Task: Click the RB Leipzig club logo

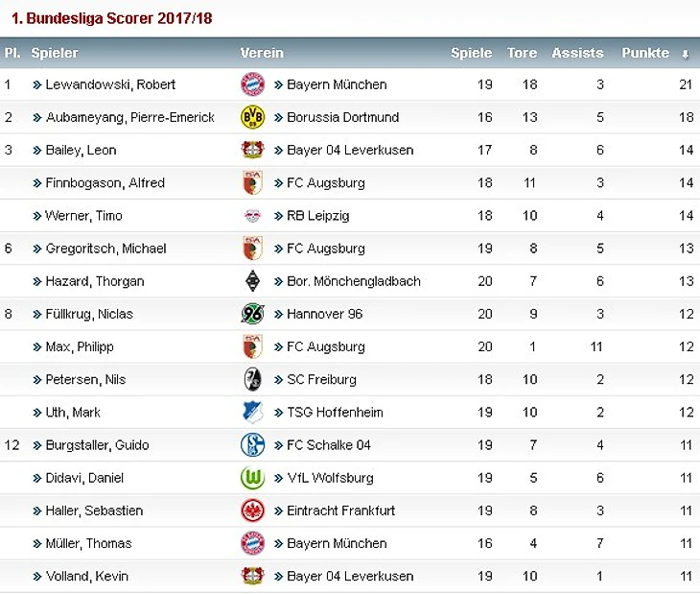Action: pos(252,216)
